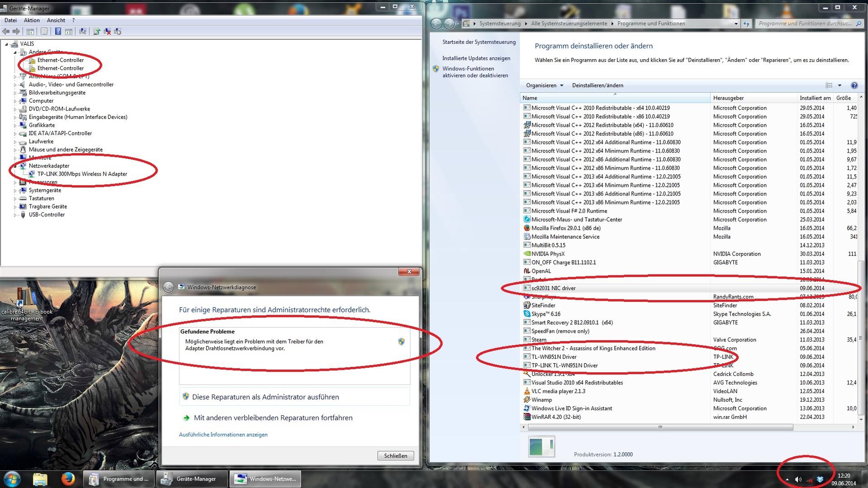The width and height of the screenshot is (868, 488).
Task: Collapse the Andere Geräte node
Action: tap(15, 52)
